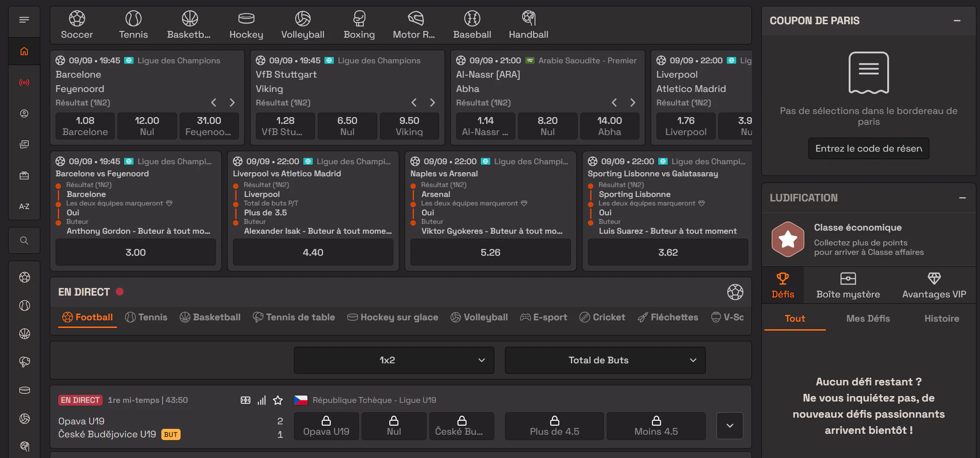Image resolution: width=980 pixels, height=458 pixels.
Task: Select Handball in the top sports bar
Action: pos(529,25)
